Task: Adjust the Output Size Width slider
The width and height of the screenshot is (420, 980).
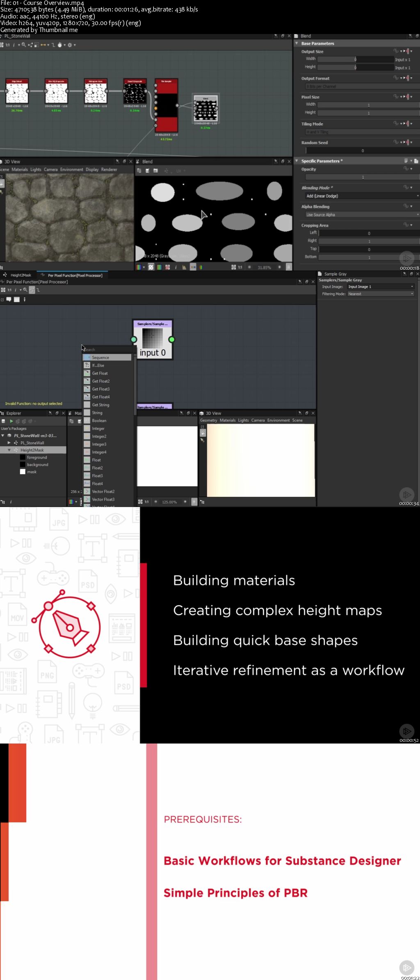Action: [x=356, y=59]
